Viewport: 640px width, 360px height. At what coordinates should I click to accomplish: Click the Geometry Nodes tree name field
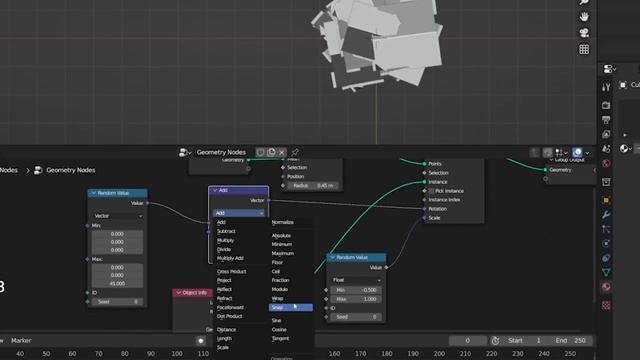pyautogui.click(x=221, y=152)
